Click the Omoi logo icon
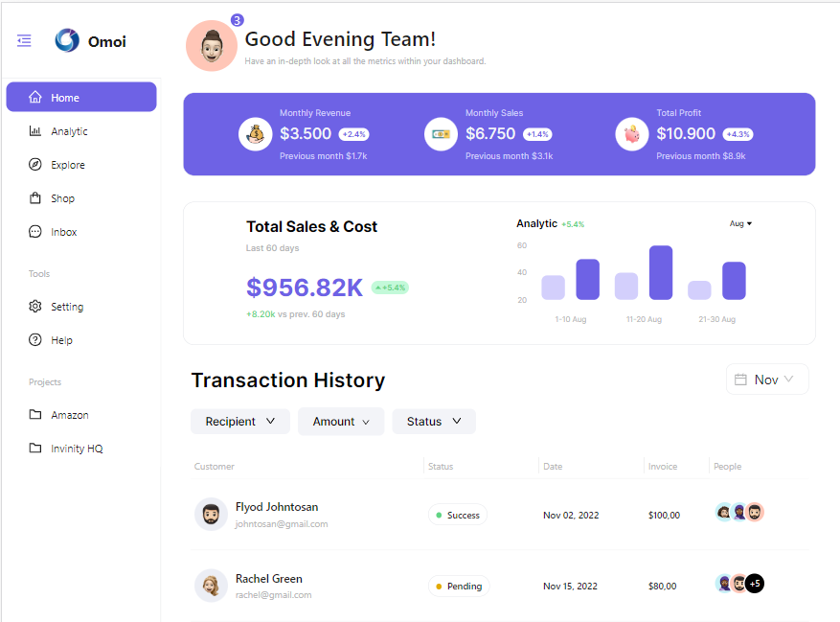 [67, 40]
